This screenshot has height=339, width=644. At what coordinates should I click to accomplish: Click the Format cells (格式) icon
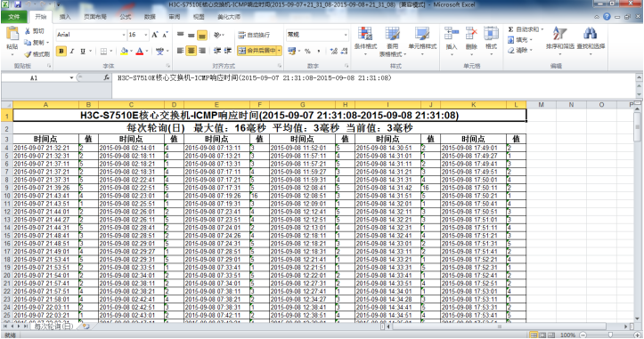click(x=491, y=34)
